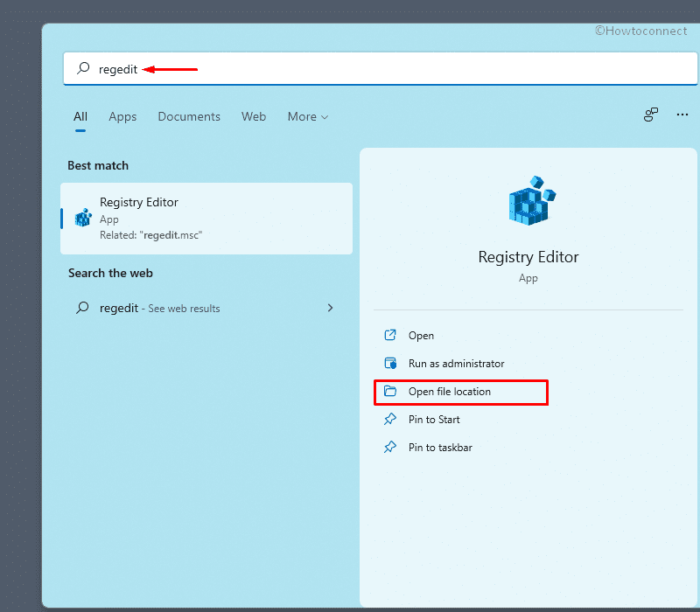Click the regedit search input field
700x612 pixels.
click(x=381, y=69)
